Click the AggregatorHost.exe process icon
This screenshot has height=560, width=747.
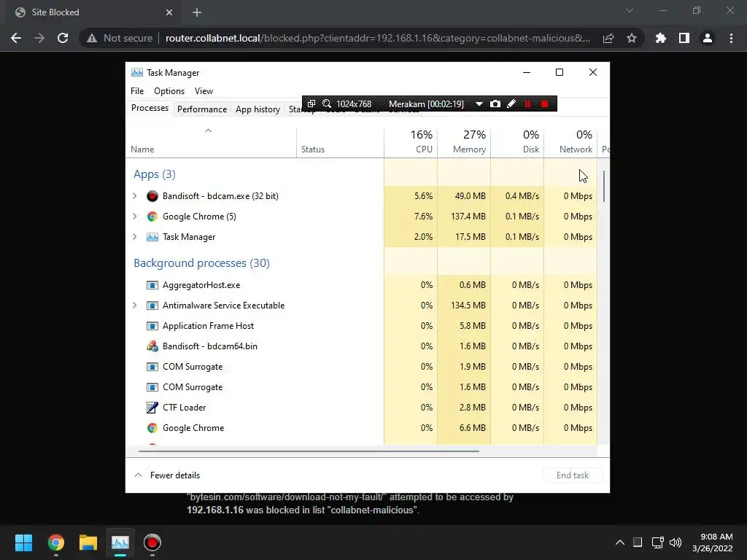coord(152,285)
